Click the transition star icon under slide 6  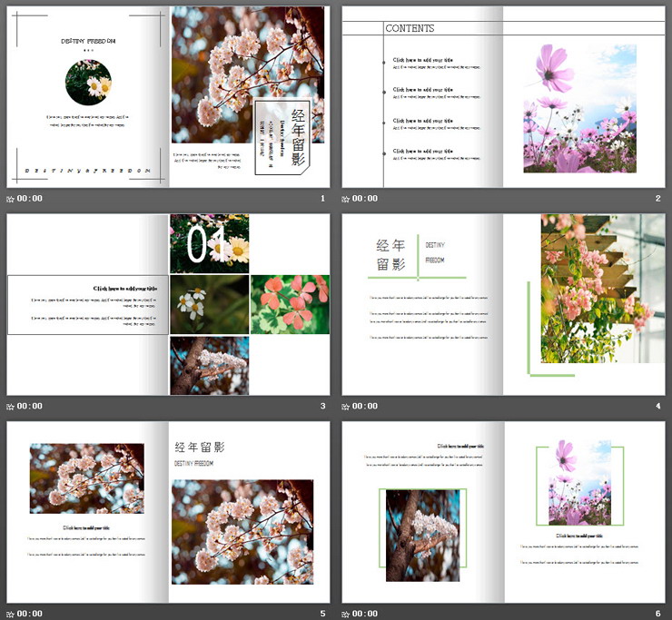346,614
